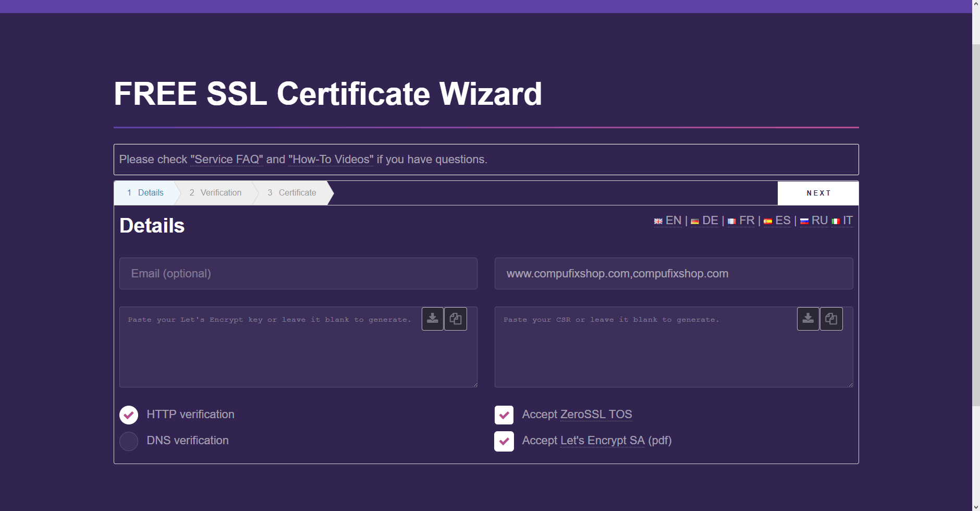Toggle Accept ZeroSSL TOS checkbox
This screenshot has width=980, height=511.
click(504, 415)
